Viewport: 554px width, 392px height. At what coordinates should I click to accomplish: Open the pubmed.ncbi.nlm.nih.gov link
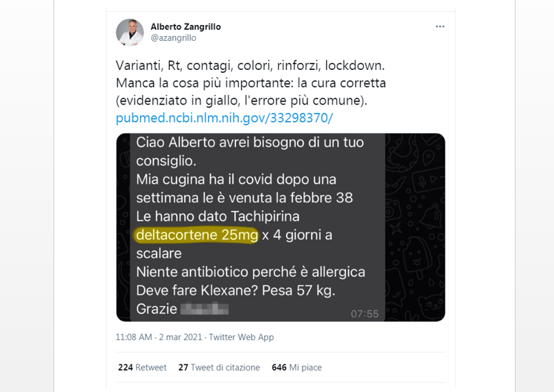(224, 118)
